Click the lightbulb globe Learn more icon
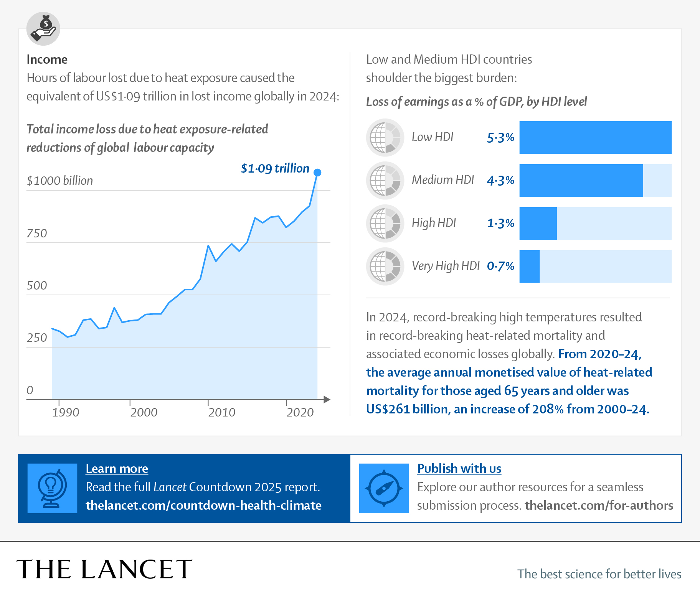This screenshot has height=591, width=700. pyautogui.click(x=52, y=488)
